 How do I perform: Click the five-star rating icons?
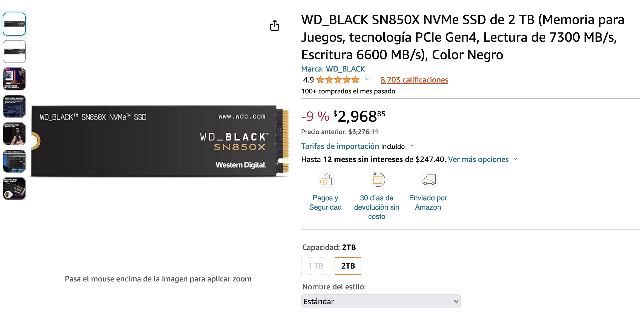click(338, 80)
